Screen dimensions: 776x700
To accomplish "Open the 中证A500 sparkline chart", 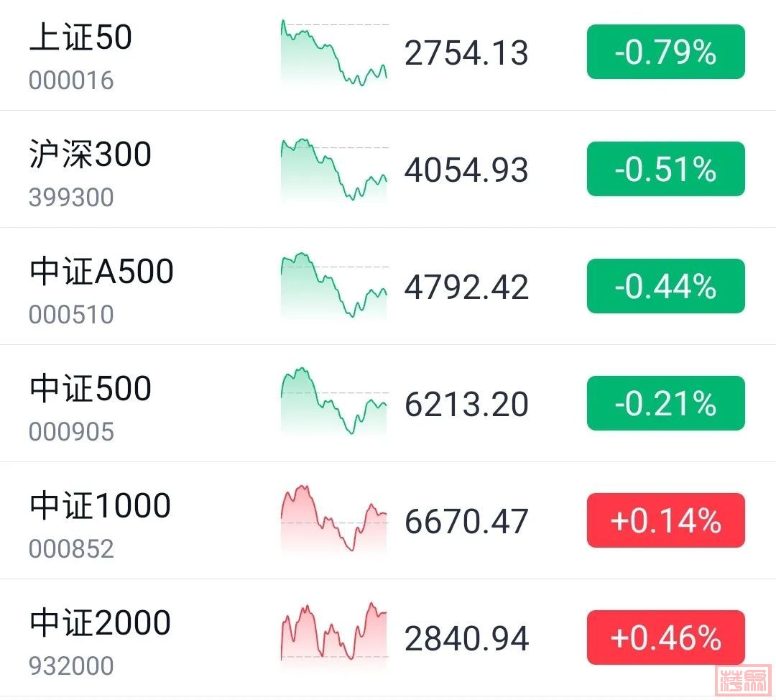I will coord(334,286).
